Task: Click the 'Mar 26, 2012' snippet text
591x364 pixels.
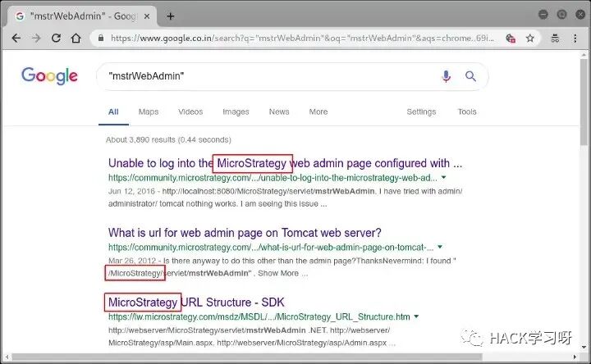Action: 132,261
